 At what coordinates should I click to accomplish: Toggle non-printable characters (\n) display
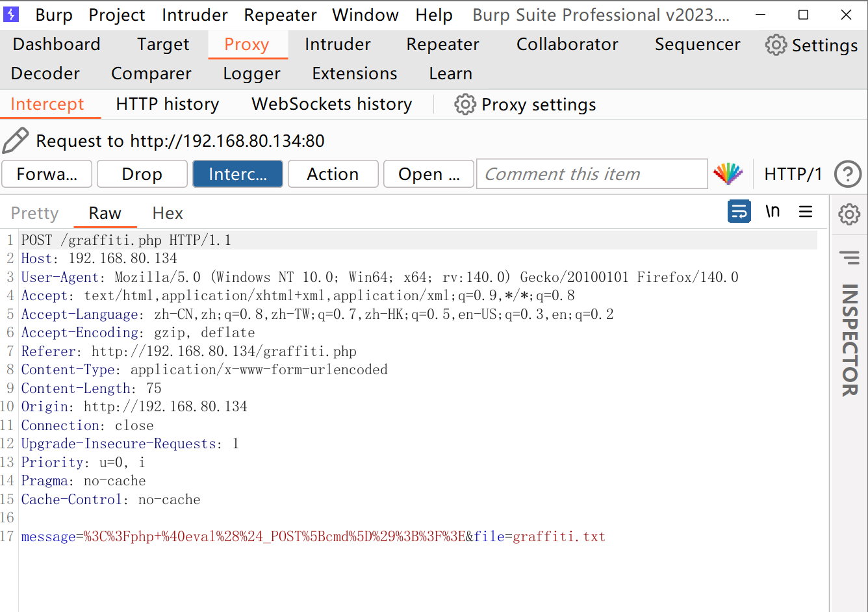(772, 211)
